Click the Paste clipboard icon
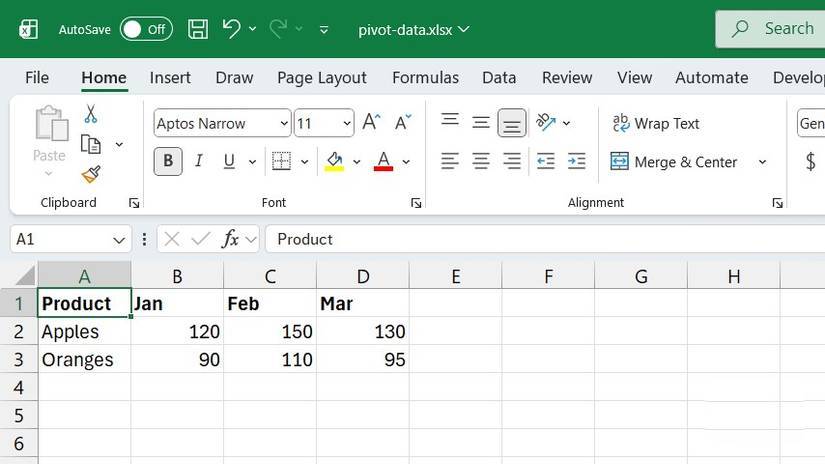 point(51,124)
